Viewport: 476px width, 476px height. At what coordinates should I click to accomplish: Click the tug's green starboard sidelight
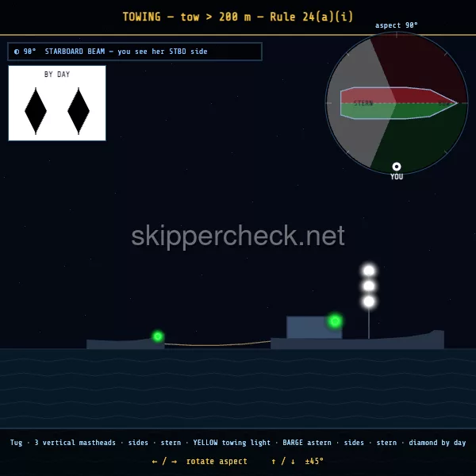[x=335, y=321]
